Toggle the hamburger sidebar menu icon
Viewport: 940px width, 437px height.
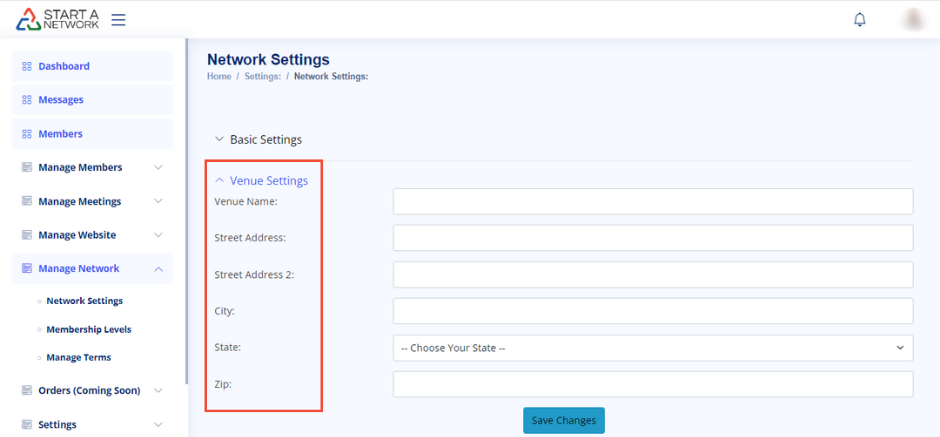coord(118,19)
